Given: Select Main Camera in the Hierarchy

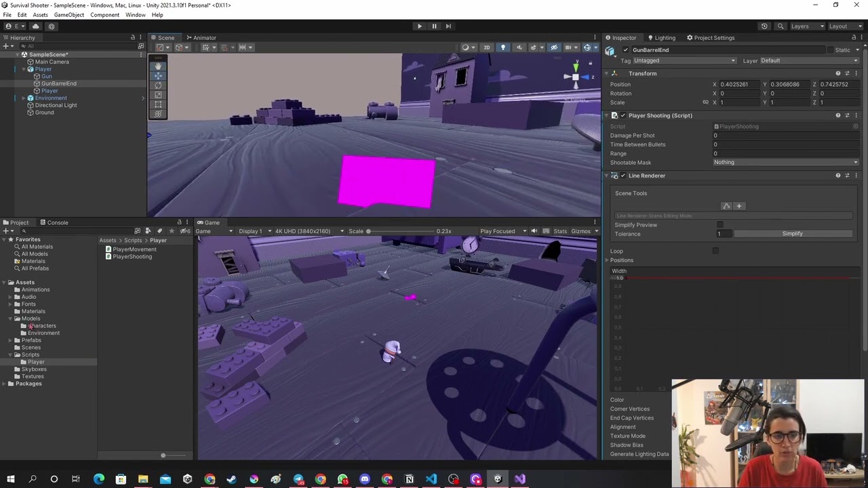Looking at the screenshot, I should (52, 62).
